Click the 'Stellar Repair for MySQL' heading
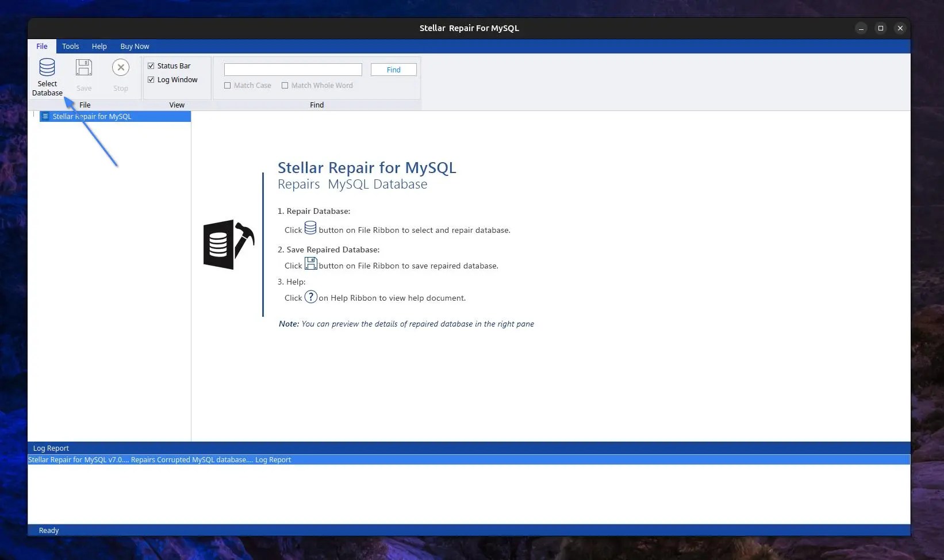The image size is (944, 560). coord(367,167)
